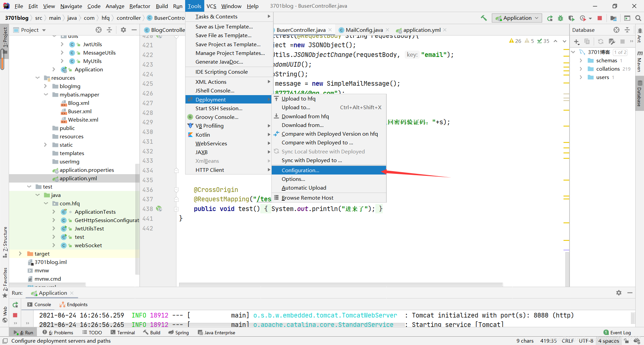Start debugging with the bug icon
The height and width of the screenshot is (345, 644).
(x=560, y=18)
